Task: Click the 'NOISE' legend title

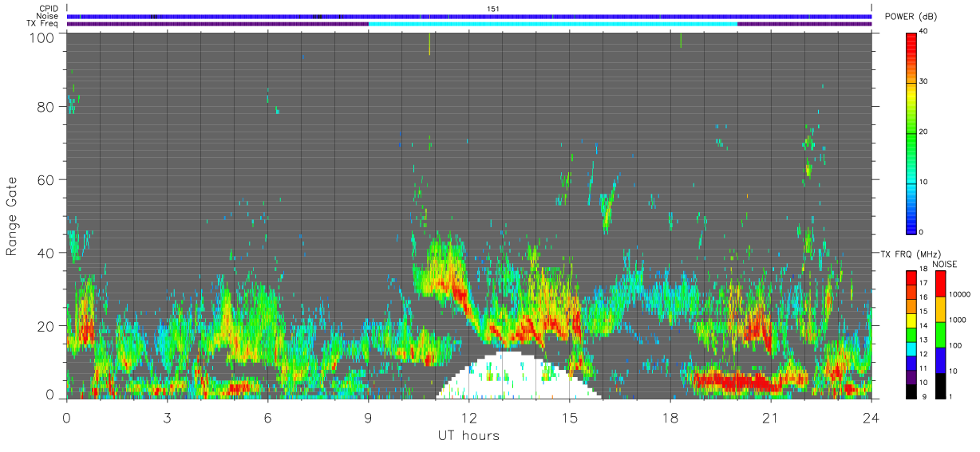Action: (x=945, y=264)
